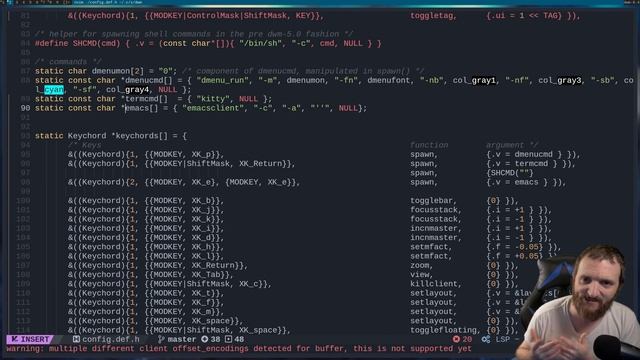Click the LSP gears icon in statusline

[x=486, y=339]
